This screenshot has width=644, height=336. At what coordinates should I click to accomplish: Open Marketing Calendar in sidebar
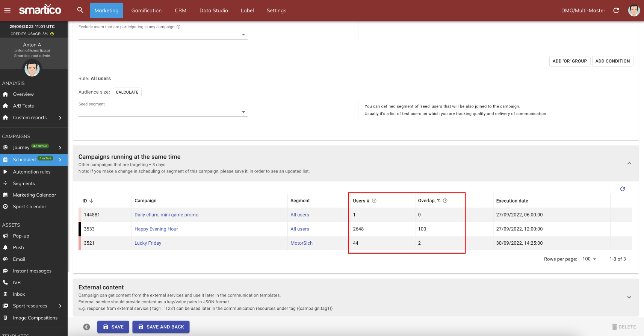click(x=35, y=195)
